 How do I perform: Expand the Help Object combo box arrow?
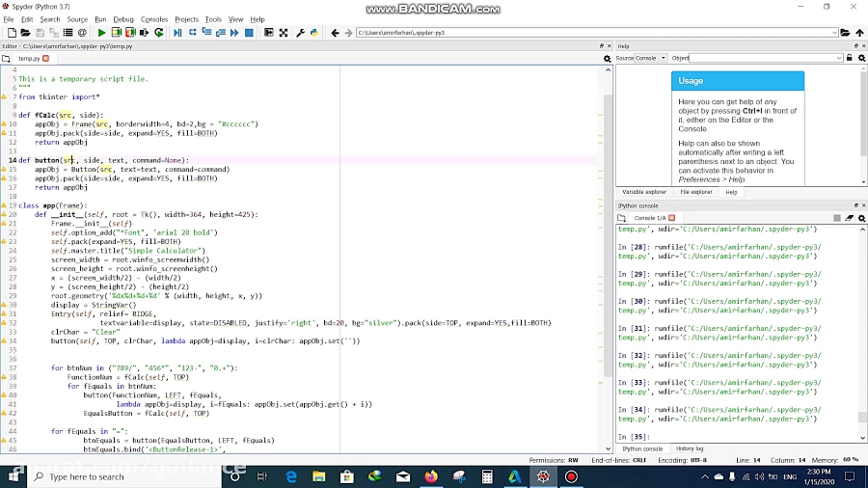click(839, 58)
